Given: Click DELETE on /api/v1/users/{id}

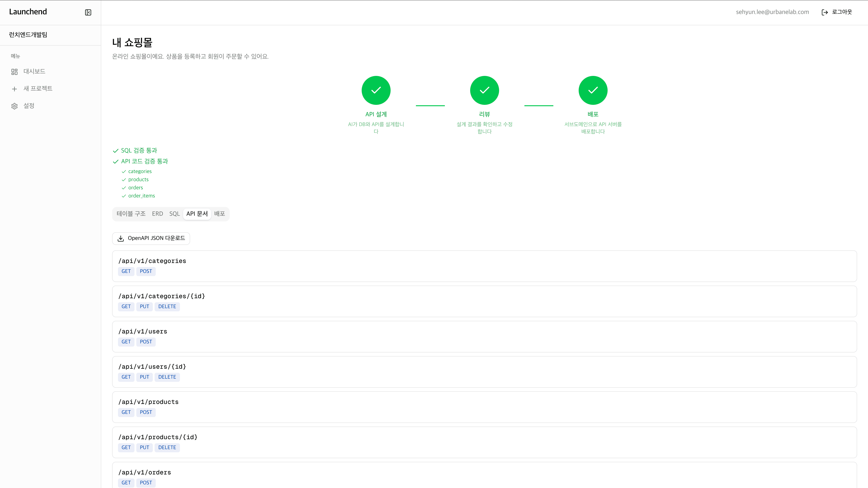Looking at the screenshot, I should (167, 377).
